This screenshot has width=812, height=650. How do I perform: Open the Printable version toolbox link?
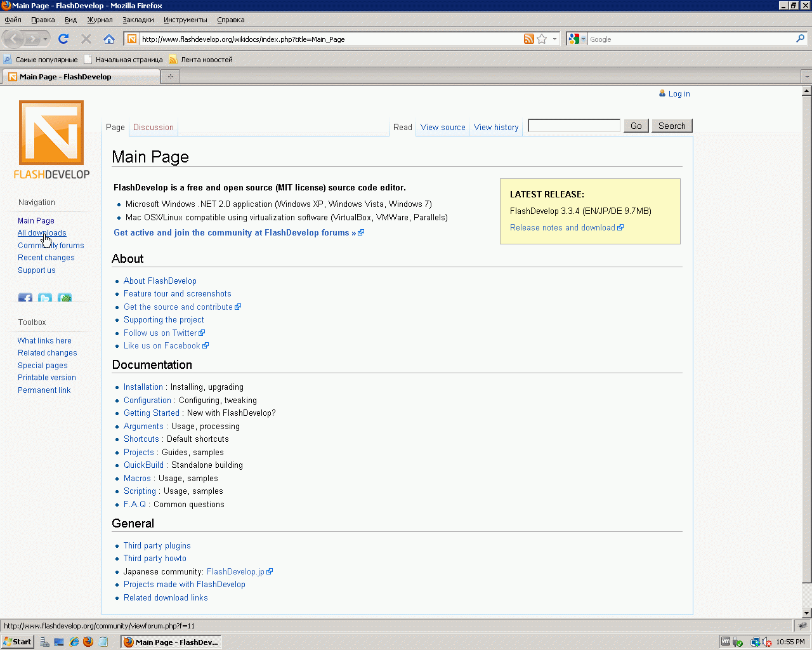pyautogui.click(x=47, y=378)
